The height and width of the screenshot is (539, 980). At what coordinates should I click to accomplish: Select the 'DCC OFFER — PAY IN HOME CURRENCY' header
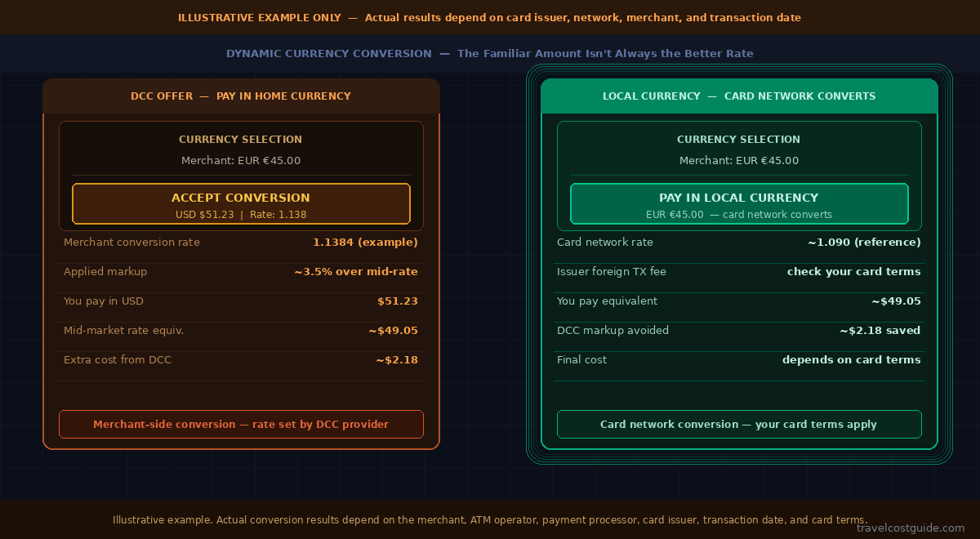click(x=241, y=96)
